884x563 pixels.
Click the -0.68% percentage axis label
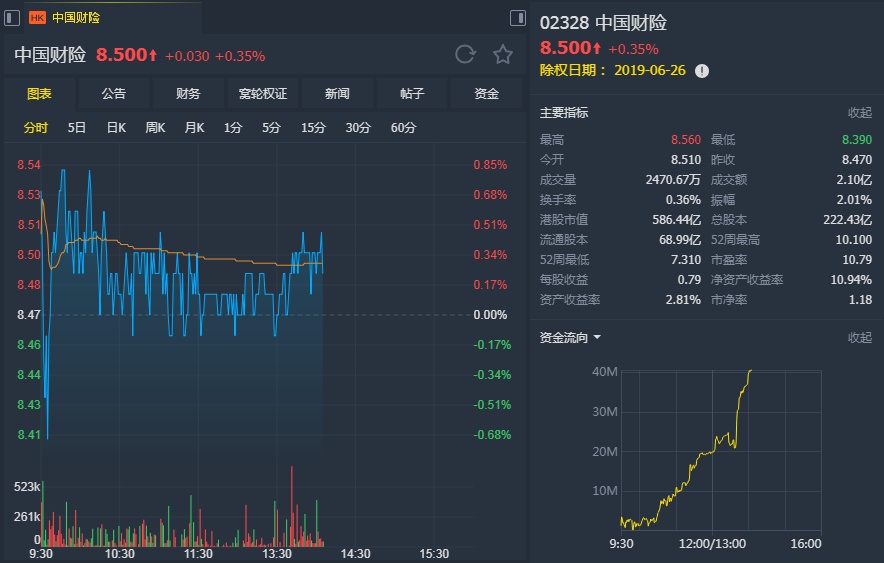(492, 435)
